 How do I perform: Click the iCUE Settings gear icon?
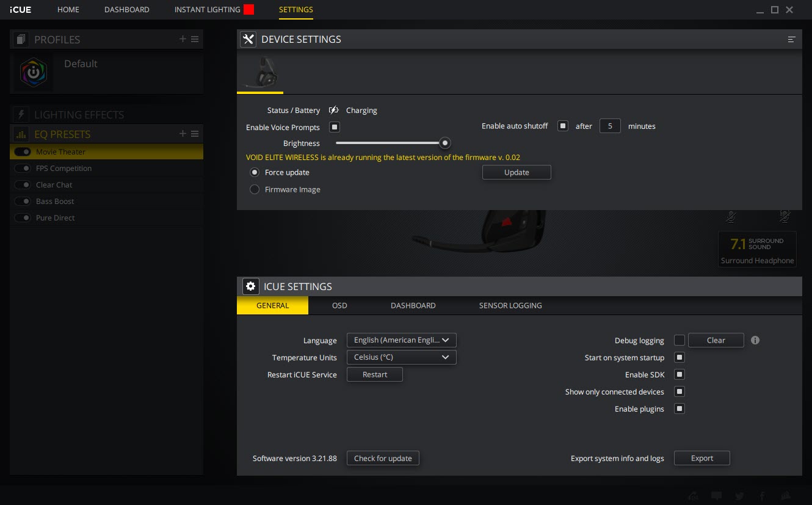250,286
